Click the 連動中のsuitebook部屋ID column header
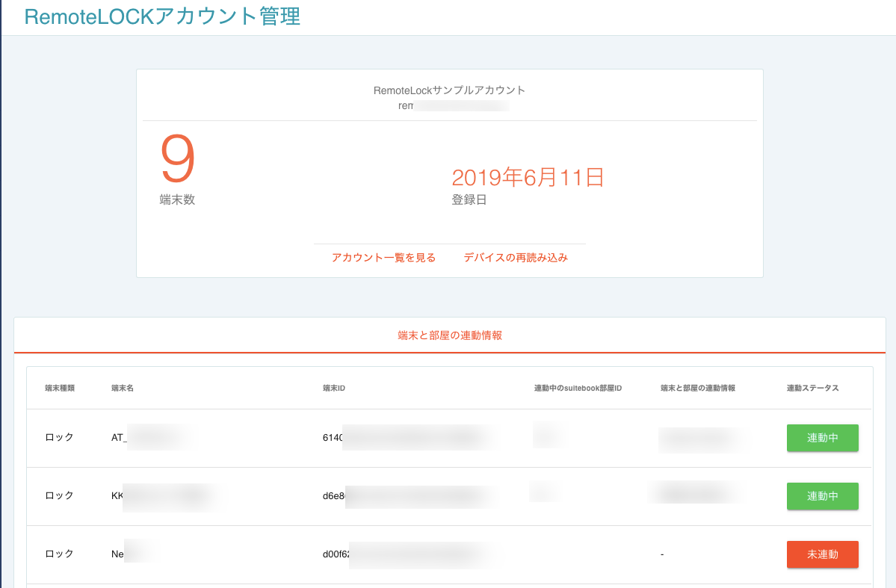 [x=578, y=388]
